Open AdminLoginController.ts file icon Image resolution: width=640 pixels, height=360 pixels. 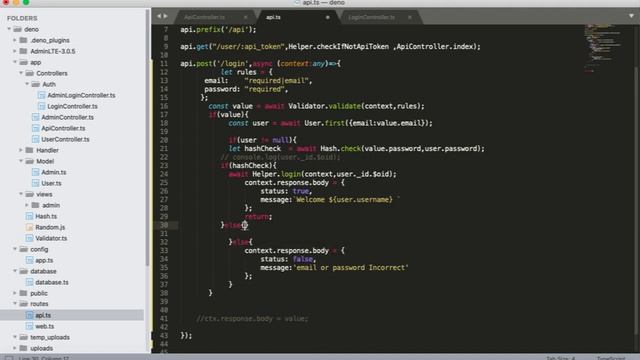click(x=41, y=95)
